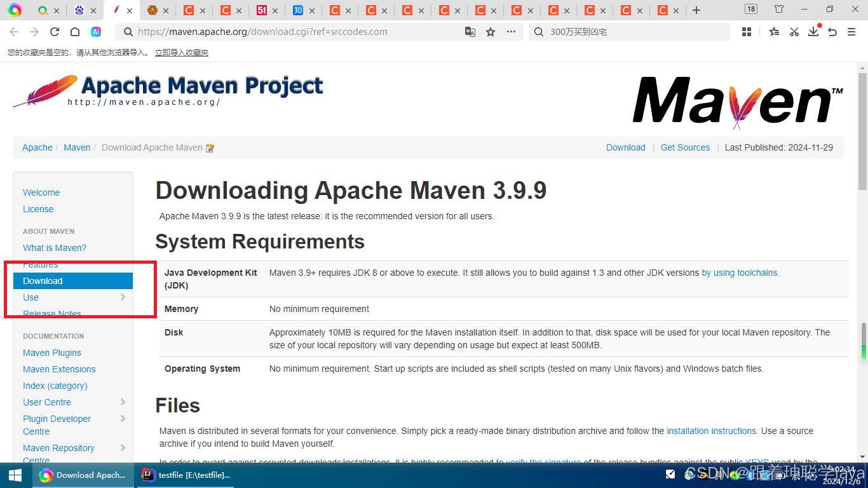Reload the page with the refresh icon
The height and width of the screenshot is (488, 868).
55,32
